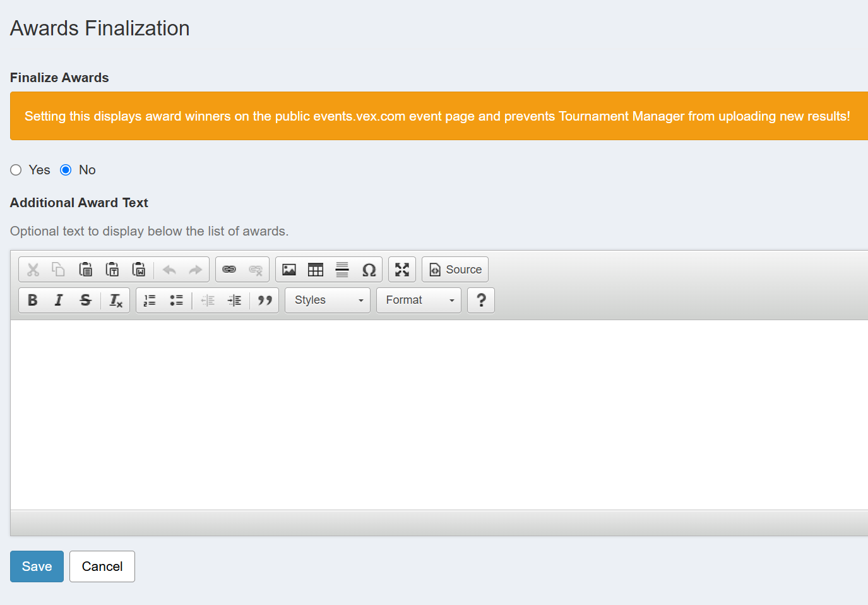Viewport: 868px width, 605px height.
Task: Click decrease indent icon
Action: (x=208, y=300)
